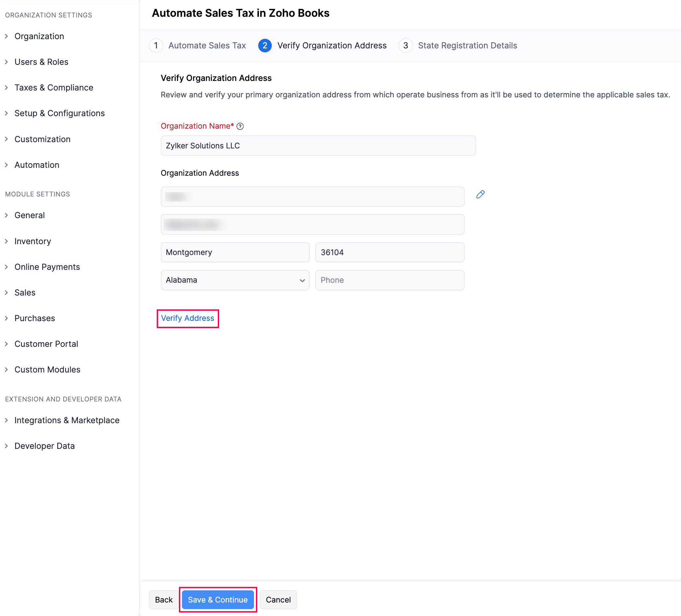Edit the Montgomery city field
This screenshot has height=616, width=681.
coord(235,252)
